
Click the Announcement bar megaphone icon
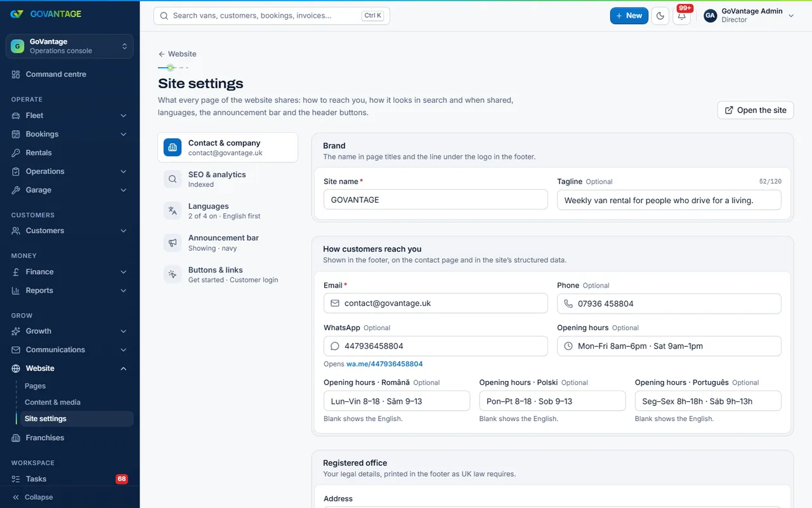click(x=173, y=243)
